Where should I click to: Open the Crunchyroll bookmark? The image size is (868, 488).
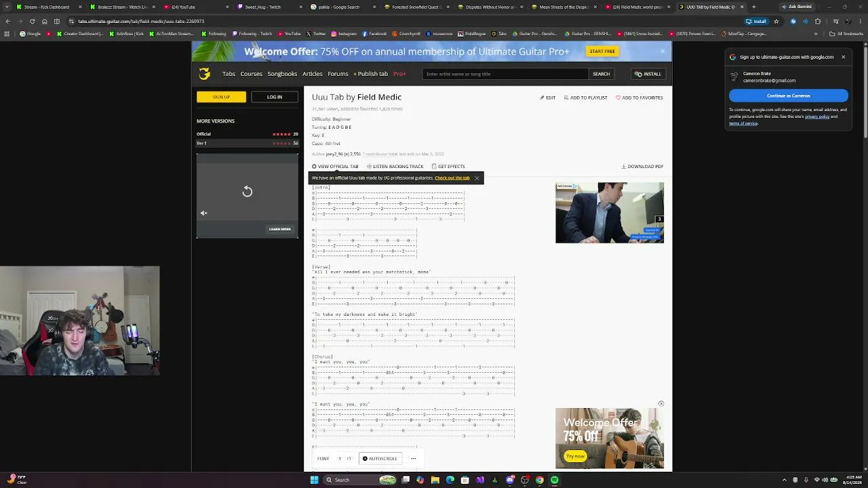click(407, 33)
